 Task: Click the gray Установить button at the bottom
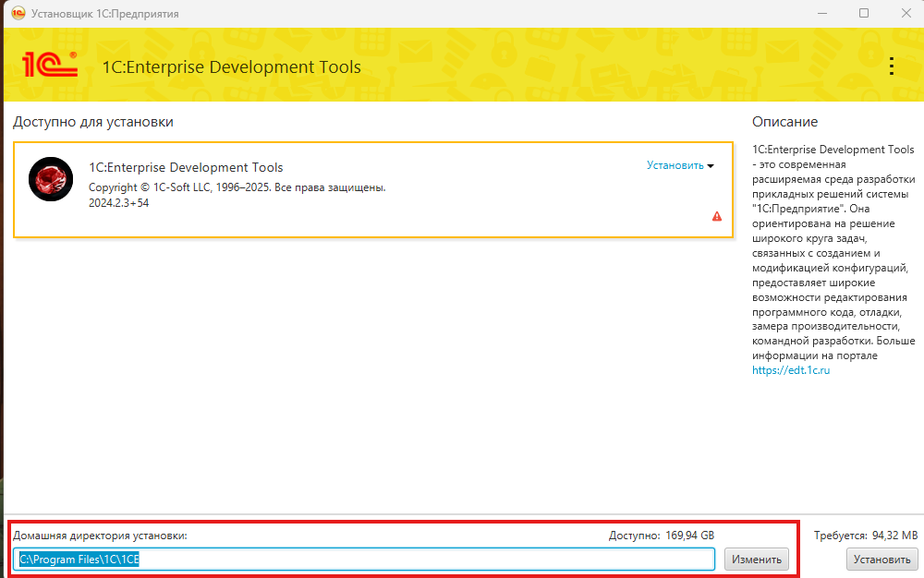(881, 560)
